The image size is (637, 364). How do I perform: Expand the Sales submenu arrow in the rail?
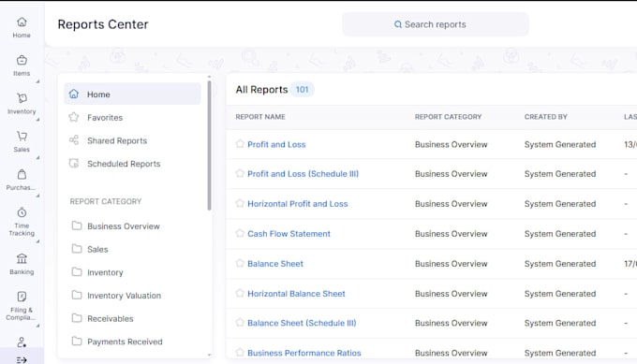(x=37, y=157)
